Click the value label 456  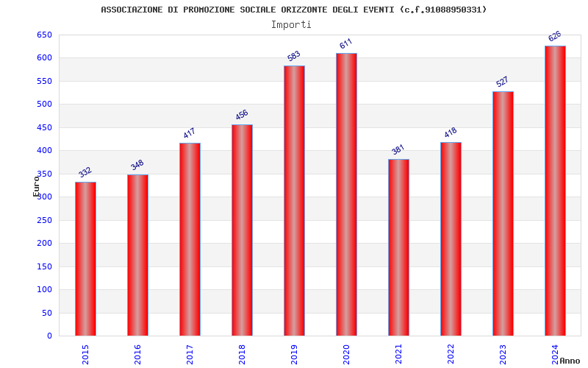tap(242, 115)
